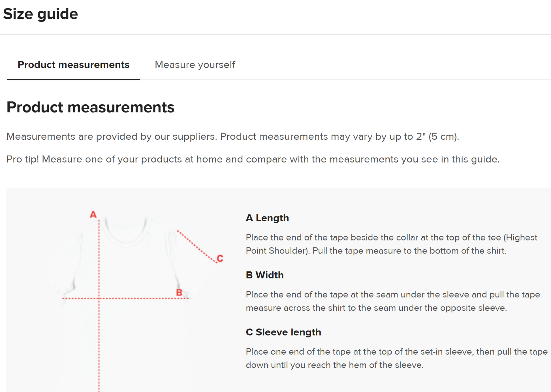Select the Product measurements tab

pos(73,65)
